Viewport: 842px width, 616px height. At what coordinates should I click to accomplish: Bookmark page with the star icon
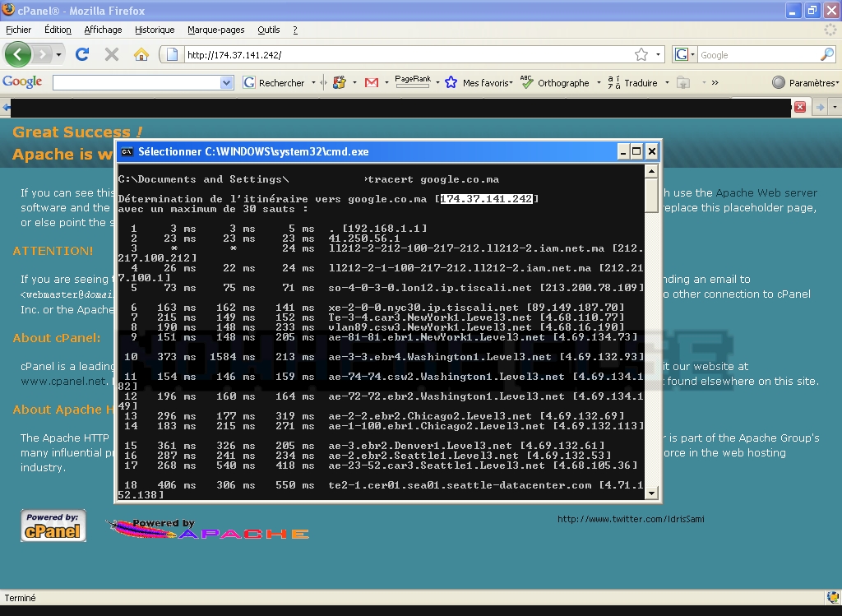tap(641, 55)
